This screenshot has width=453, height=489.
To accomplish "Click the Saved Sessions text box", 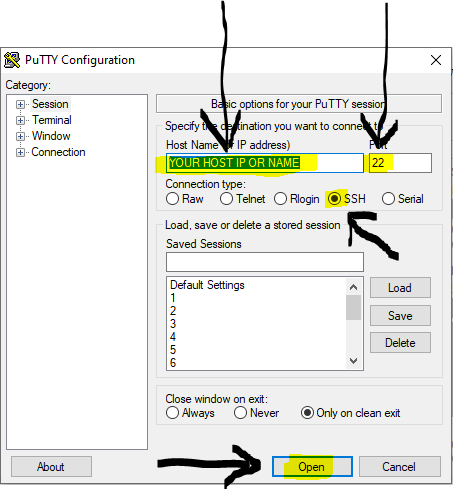I will click(x=265, y=262).
